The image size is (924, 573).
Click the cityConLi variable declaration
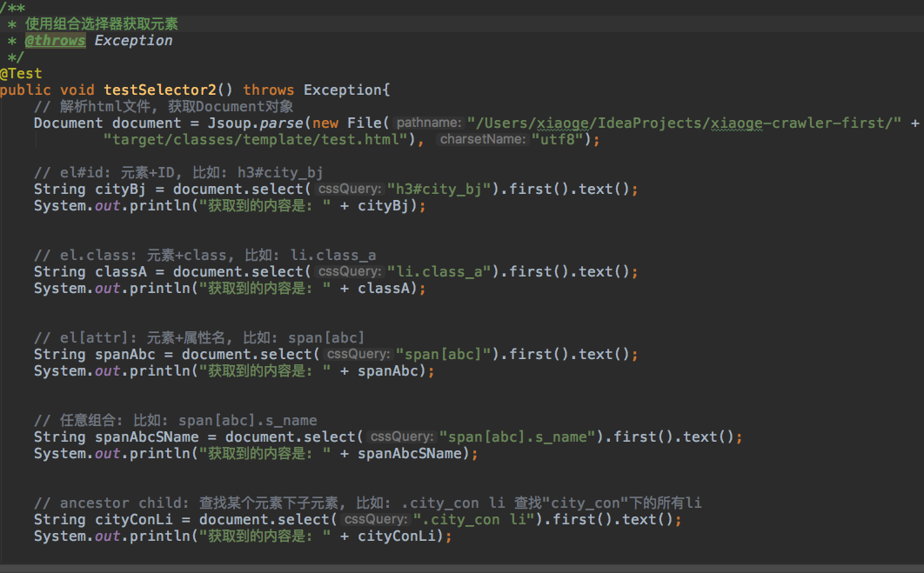(x=134, y=519)
